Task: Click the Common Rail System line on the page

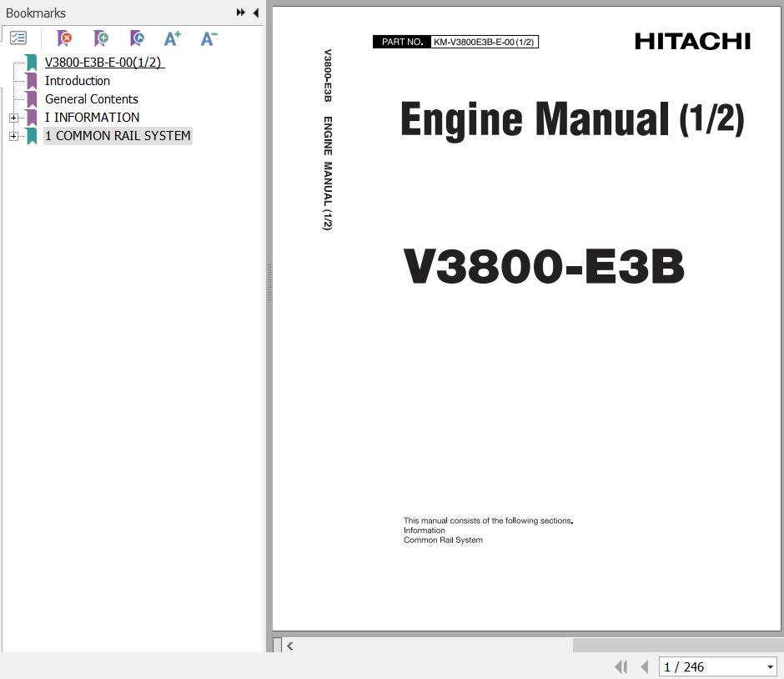Action: [443, 540]
